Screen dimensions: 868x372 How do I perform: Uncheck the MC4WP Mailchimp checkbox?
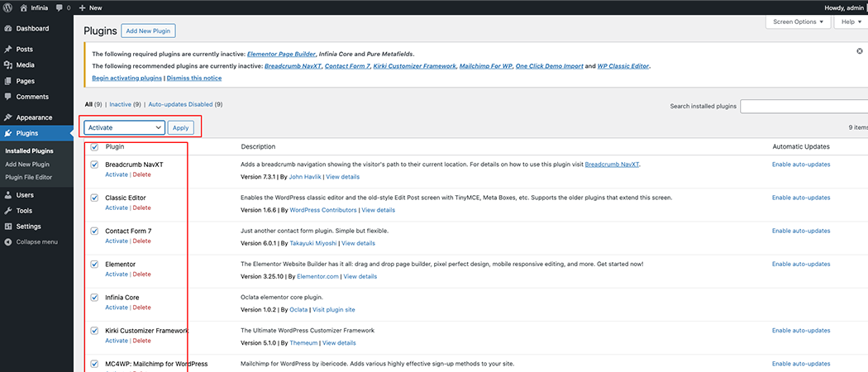(94, 364)
